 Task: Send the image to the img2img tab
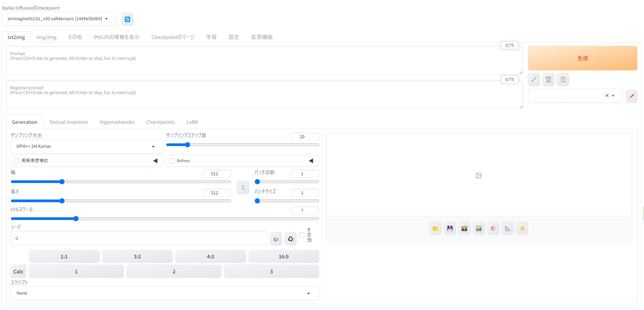point(479,228)
